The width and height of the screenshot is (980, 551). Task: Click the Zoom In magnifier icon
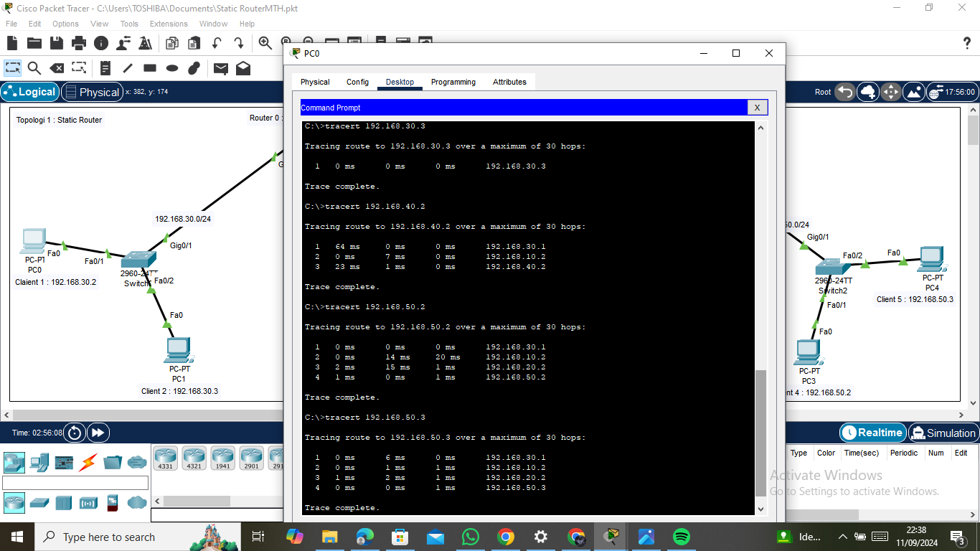(265, 43)
